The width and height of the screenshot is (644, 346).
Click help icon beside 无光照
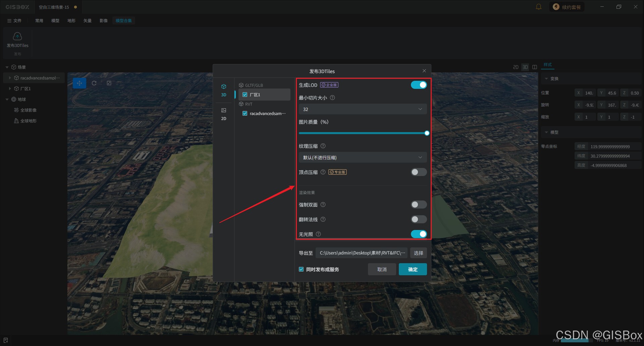[318, 234]
